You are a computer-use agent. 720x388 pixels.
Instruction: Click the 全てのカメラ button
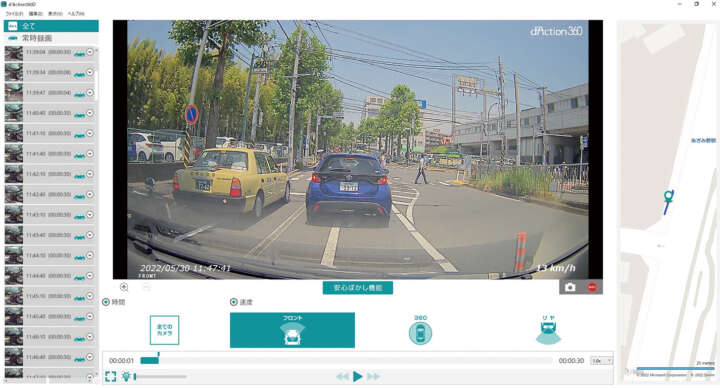tap(164, 330)
